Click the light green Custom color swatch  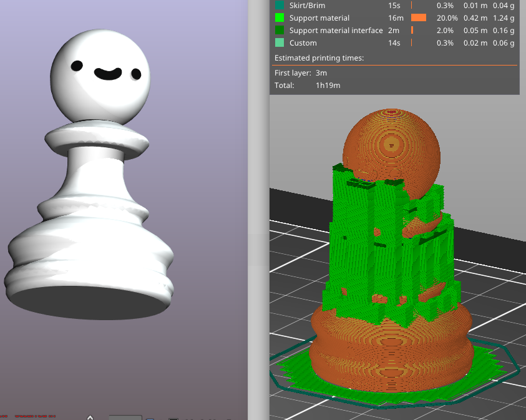tap(279, 43)
